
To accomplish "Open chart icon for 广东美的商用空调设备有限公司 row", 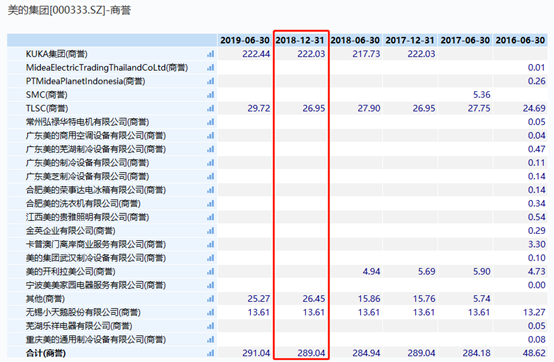I will (x=211, y=136).
